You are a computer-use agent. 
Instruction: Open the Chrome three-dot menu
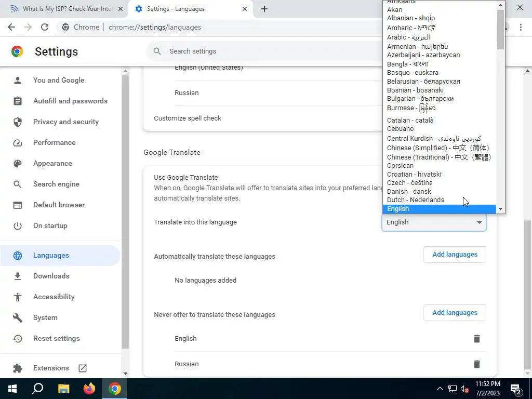(521, 27)
